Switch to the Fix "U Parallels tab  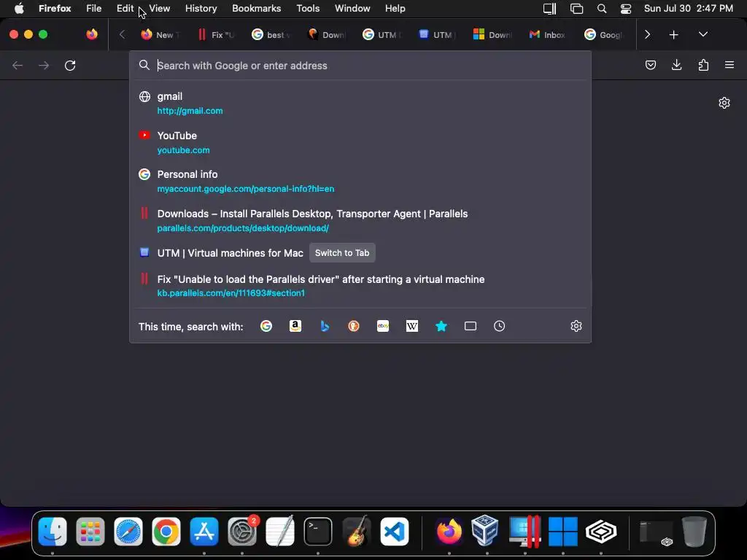pyautogui.click(x=216, y=35)
